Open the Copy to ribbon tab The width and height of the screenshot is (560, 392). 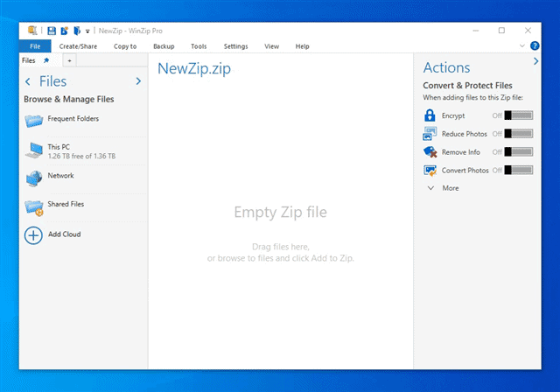coord(125,46)
